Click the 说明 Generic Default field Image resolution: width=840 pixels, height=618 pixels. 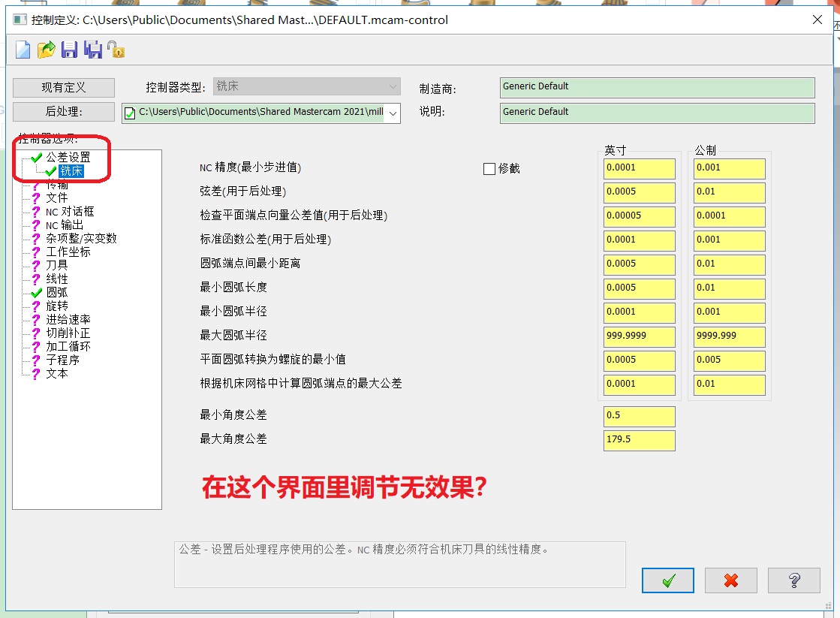tap(658, 113)
